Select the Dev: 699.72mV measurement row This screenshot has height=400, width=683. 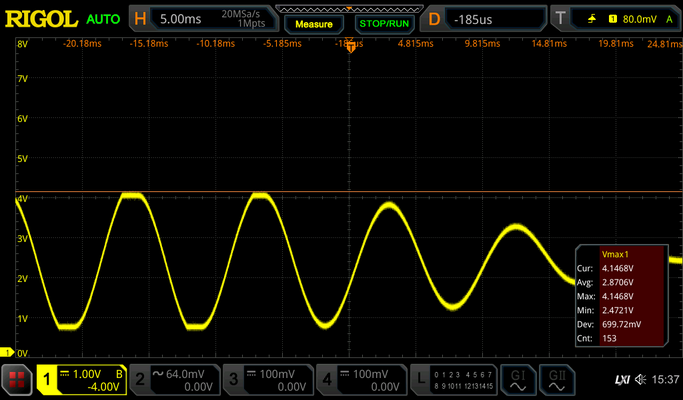click(x=621, y=324)
